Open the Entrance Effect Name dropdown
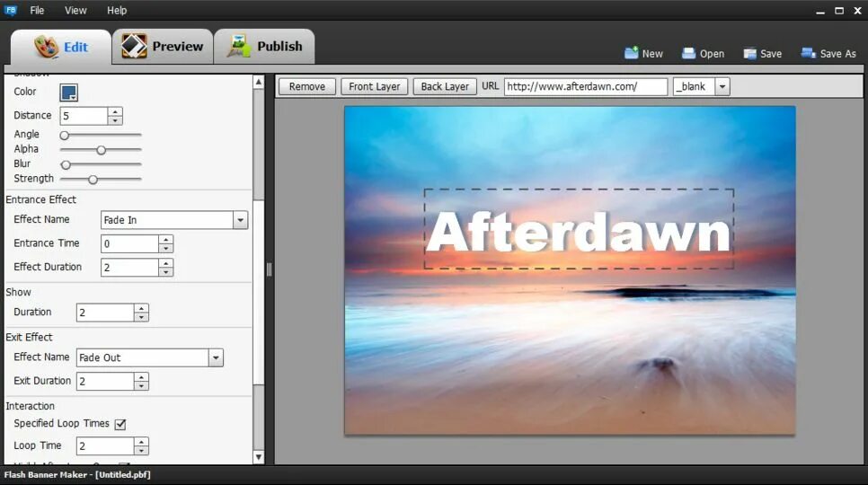Screen dimensions: 868x485 (240, 220)
